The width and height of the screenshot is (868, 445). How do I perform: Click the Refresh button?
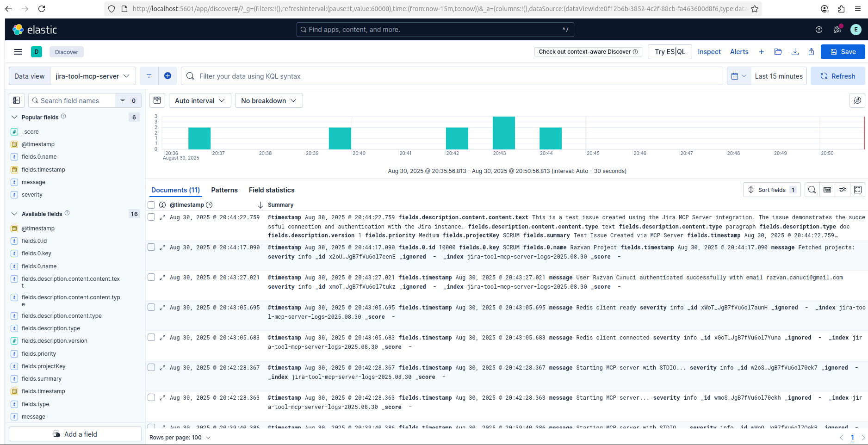point(837,76)
